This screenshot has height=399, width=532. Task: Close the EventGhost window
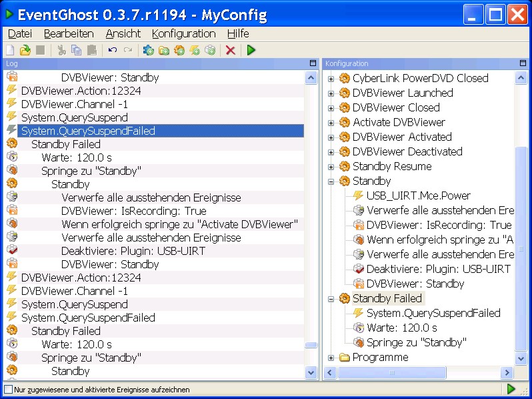517,15
